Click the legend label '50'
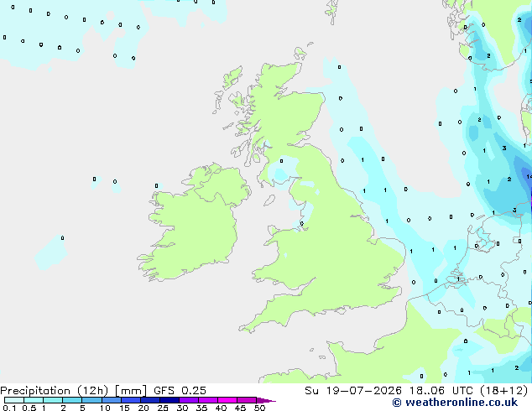This screenshot has width=532, height=411. (260, 408)
